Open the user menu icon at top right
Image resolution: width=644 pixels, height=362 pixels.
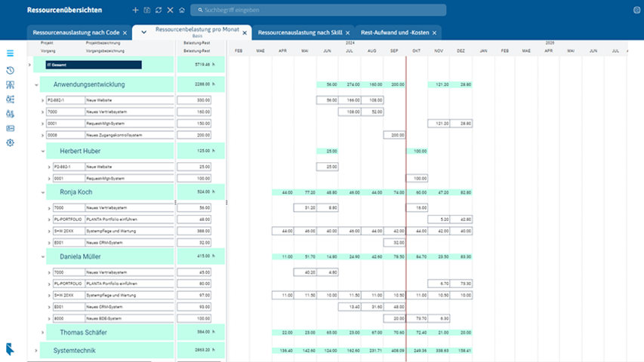click(x=636, y=11)
